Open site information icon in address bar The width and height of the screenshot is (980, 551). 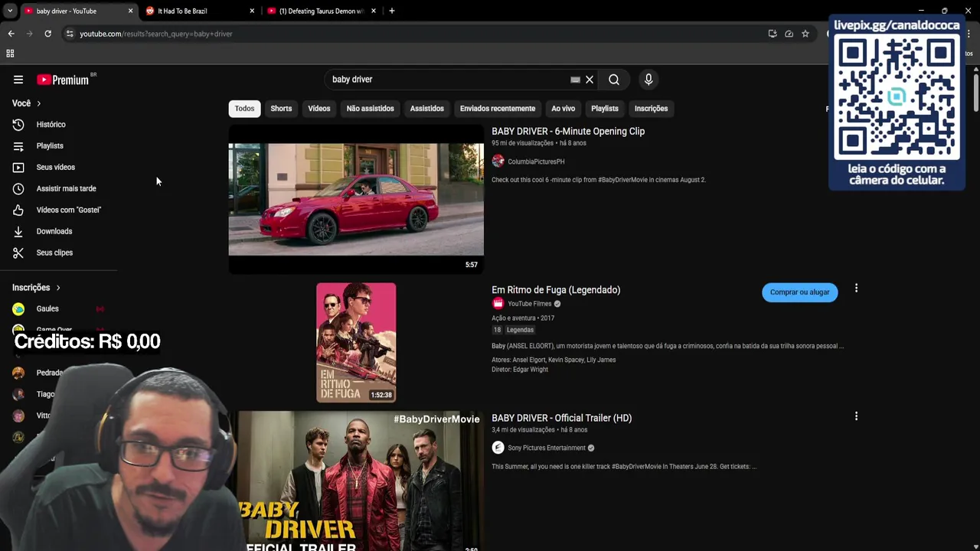pos(70,34)
